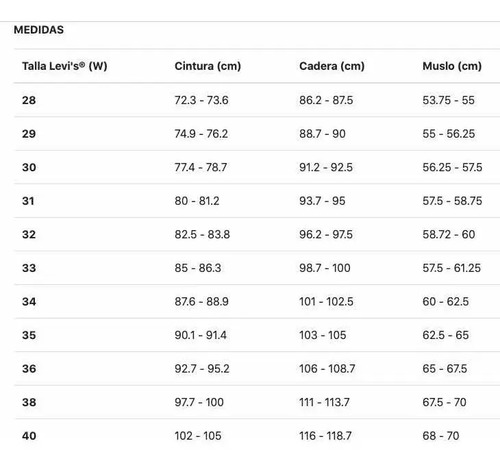Select the Talla Levi's (W) column header
500x463 pixels.
65,66
